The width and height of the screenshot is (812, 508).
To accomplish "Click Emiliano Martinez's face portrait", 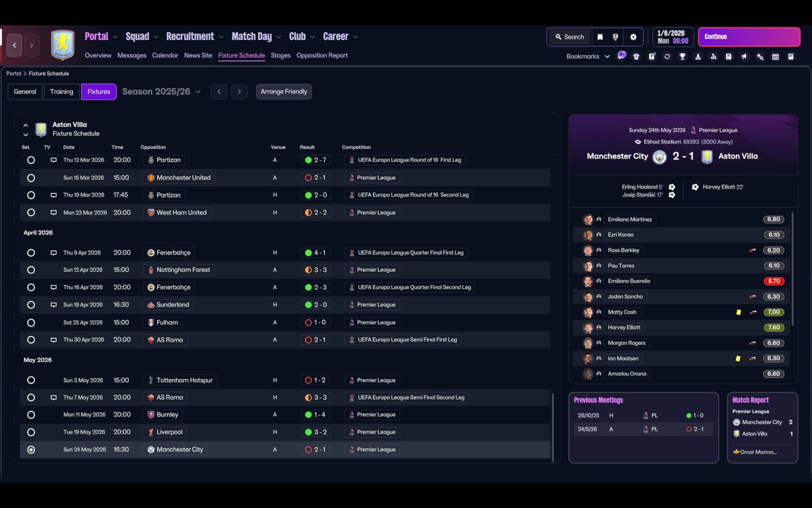I will (x=588, y=220).
